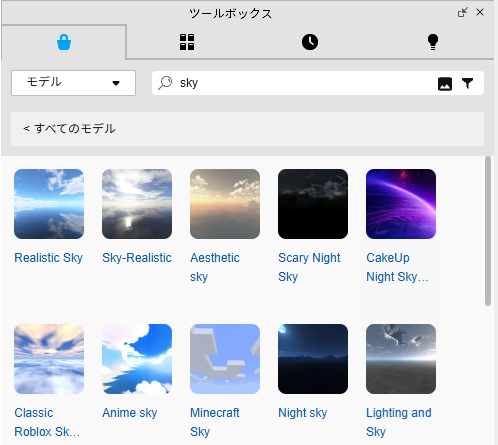The width and height of the screenshot is (498, 445).
Task: Toggle the image view icon in search bar
Action: tap(445, 84)
